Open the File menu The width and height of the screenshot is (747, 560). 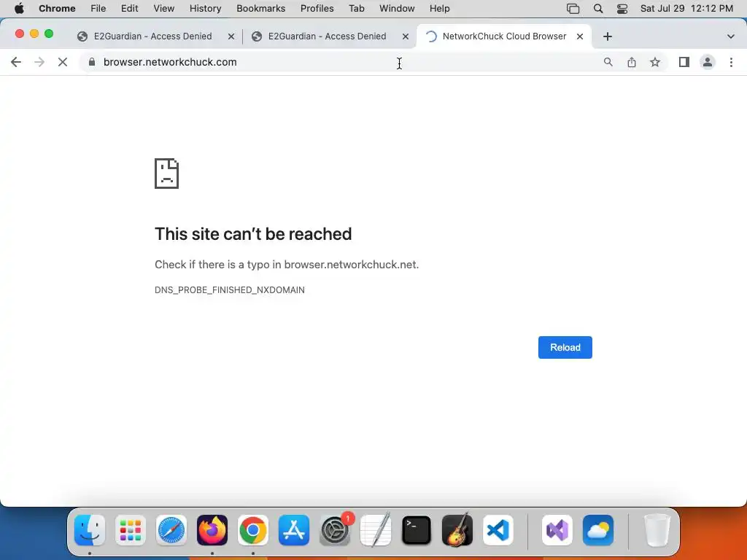[98, 9]
